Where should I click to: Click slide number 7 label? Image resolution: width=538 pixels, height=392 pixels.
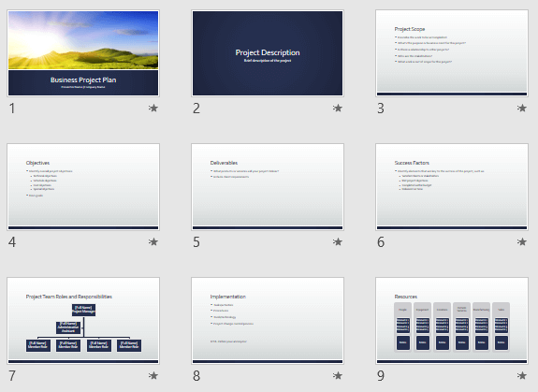(x=12, y=376)
